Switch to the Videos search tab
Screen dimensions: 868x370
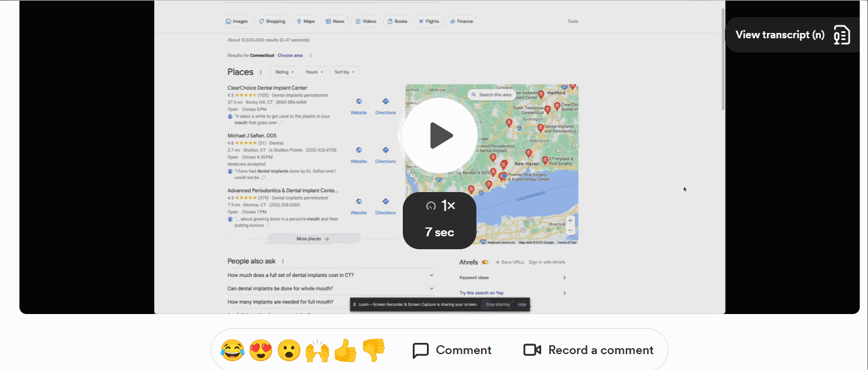coord(366,21)
